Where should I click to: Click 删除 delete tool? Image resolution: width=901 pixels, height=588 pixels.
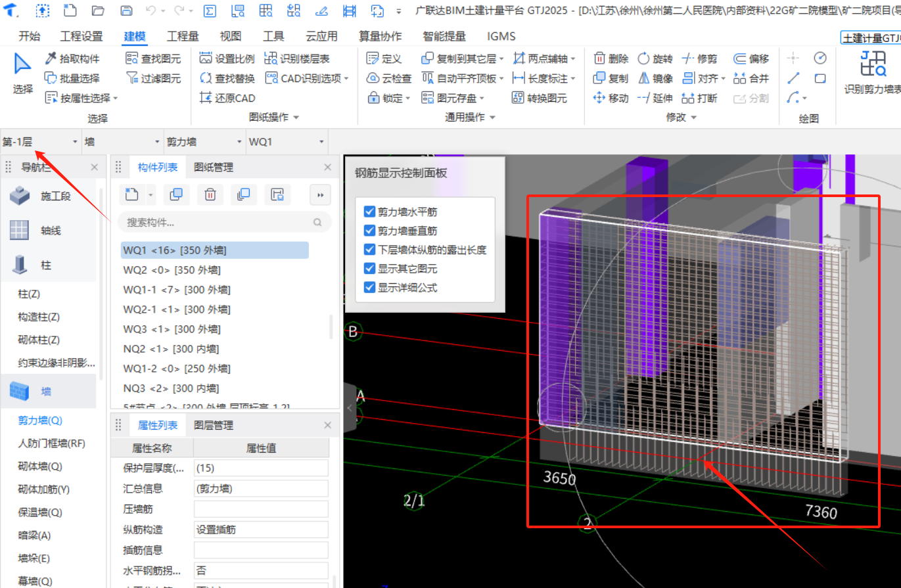click(611, 58)
